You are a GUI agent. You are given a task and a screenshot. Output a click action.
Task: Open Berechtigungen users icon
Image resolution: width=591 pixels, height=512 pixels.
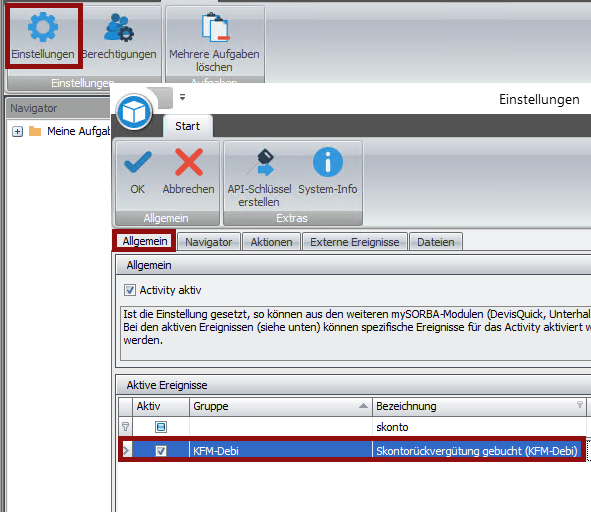119,27
